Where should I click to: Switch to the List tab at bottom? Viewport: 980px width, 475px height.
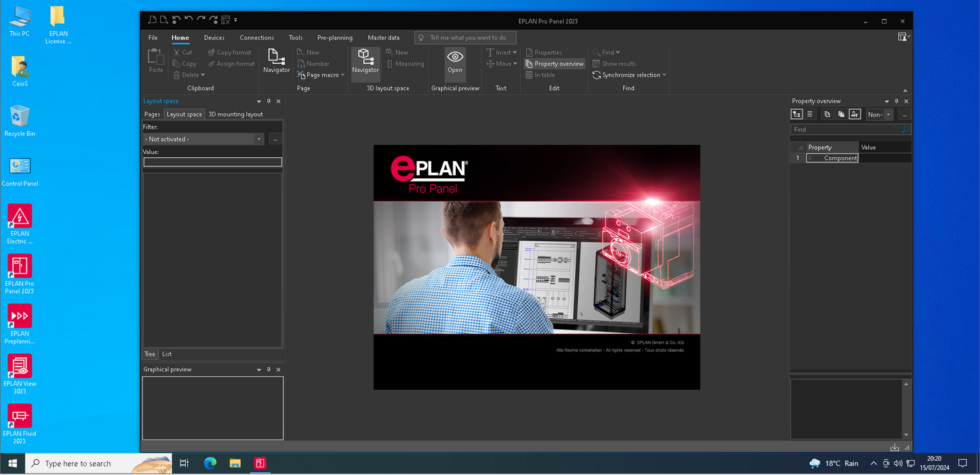point(167,354)
